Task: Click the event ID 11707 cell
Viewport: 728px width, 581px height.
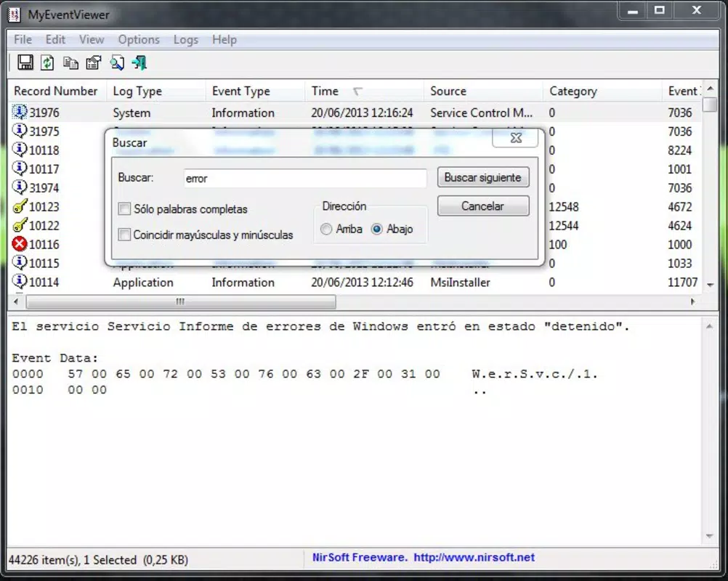Action: (682, 282)
